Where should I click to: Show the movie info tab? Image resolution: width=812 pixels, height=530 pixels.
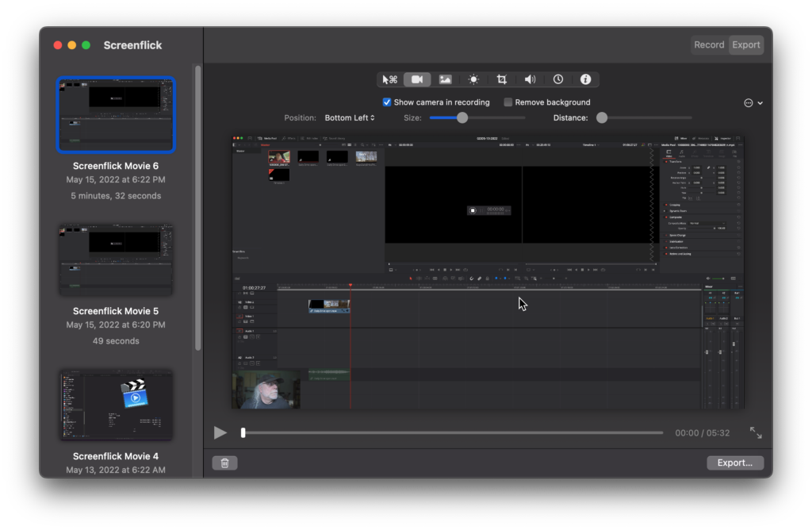coord(586,79)
